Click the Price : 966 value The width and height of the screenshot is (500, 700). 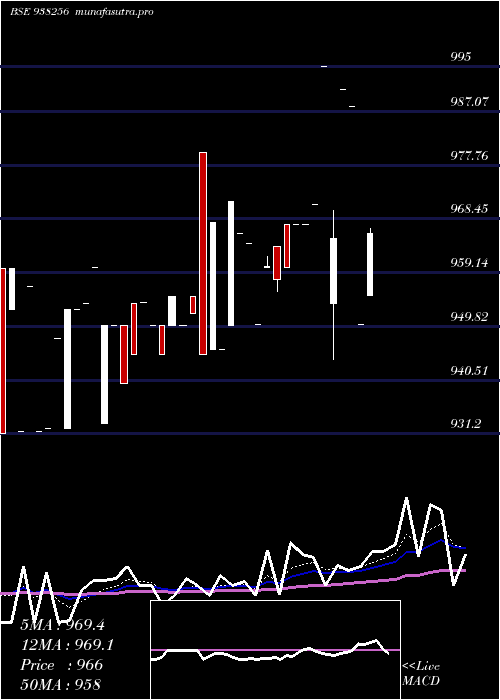[x=62, y=665]
